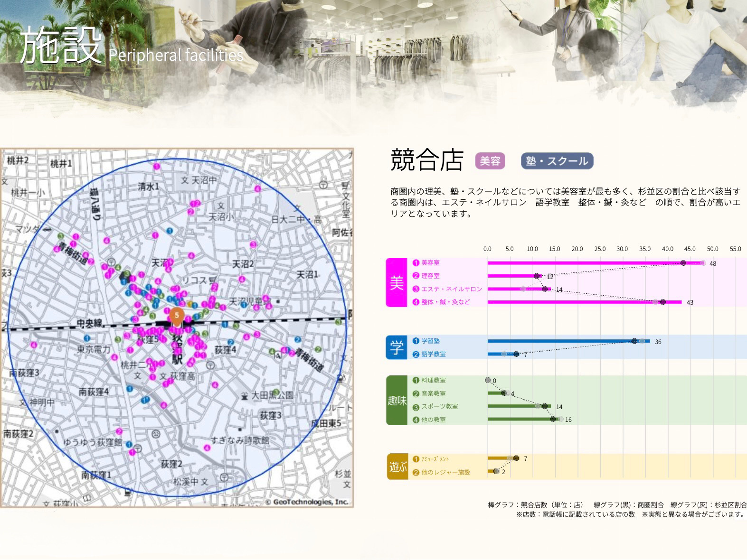The image size is (747, 560).
Task: Click the スポーツ教室 chart label
Action: coord(439,407)
